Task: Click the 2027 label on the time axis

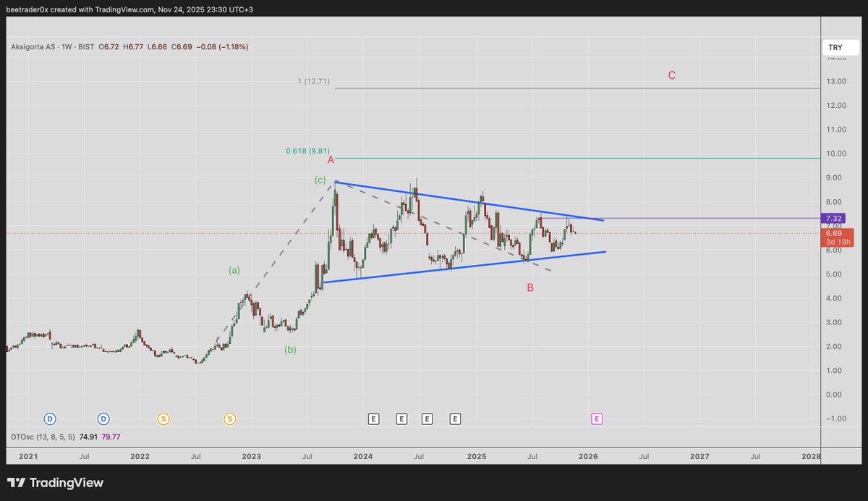Action: [699, 456]
